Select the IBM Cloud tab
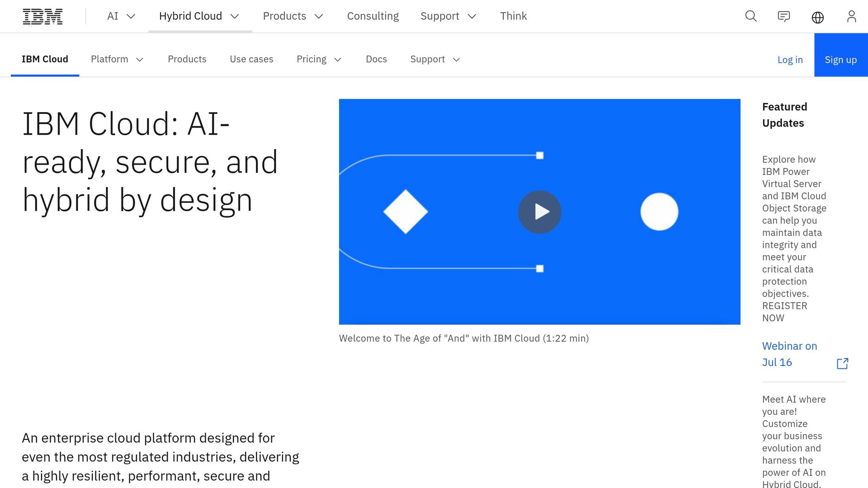868x488 pixels. point(45,59)
